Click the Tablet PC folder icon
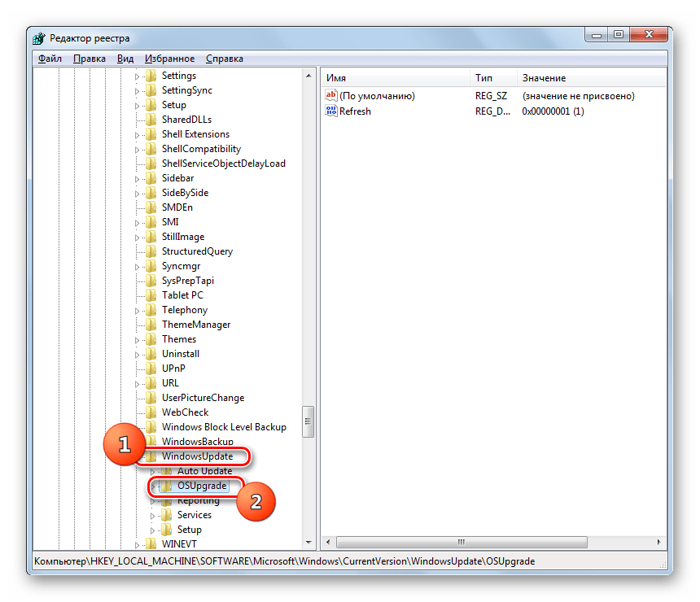Image resolution: width=700 pixels, height=602 pixels. [x=151, y=295]
